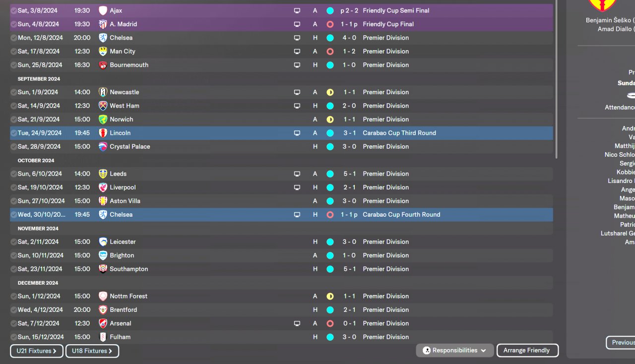Screen dimensions: 635x364
Task: Click the Lincoln club badge
Action: pos(103,133)
